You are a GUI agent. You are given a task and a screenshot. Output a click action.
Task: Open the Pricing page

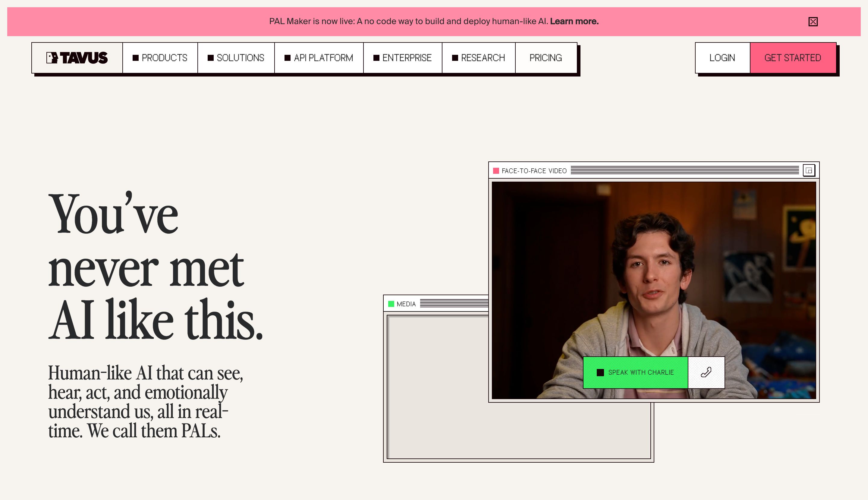click(546, 58)
